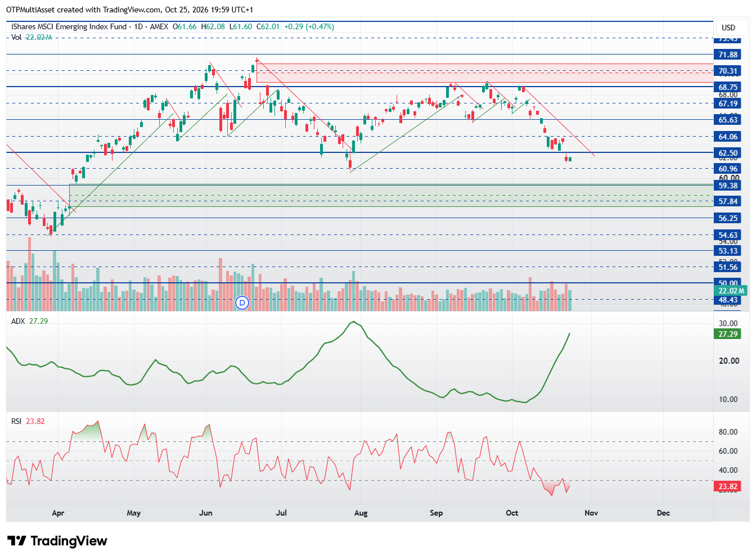Select the red supply zone rectangle

485,73
